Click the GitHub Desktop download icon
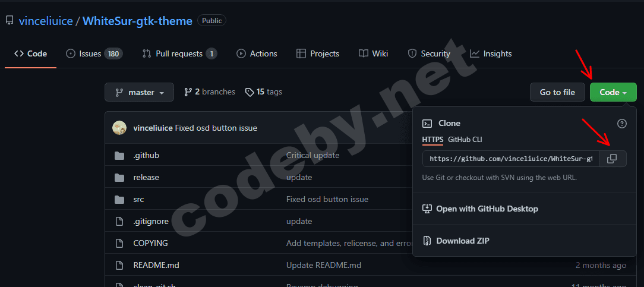 427,209
